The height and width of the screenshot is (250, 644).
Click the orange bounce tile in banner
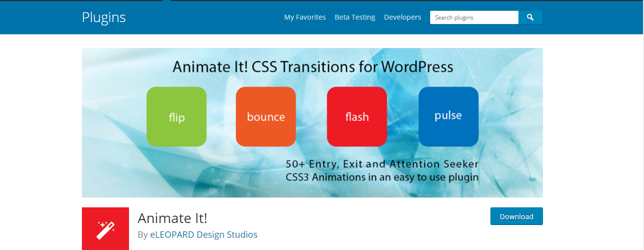tap(266, 117)
